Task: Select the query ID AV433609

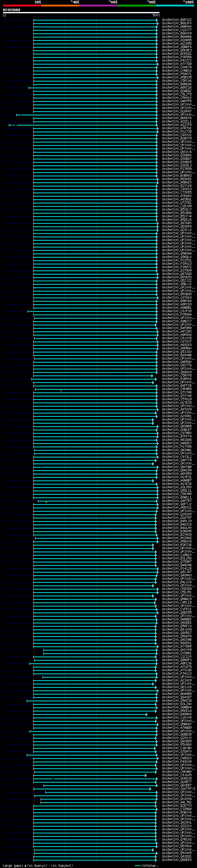Action: point(11,10)
